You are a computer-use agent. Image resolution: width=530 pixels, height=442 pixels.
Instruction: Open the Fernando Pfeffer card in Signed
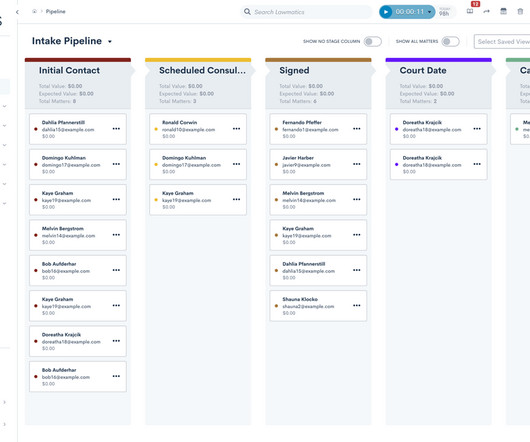pyautogui.click(x=318, y=129)
